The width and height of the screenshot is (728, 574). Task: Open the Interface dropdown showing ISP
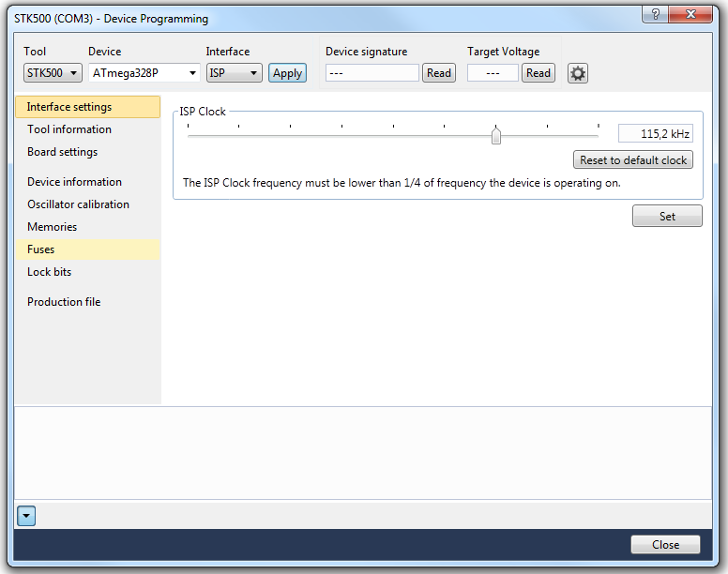(x=234, y=73)
